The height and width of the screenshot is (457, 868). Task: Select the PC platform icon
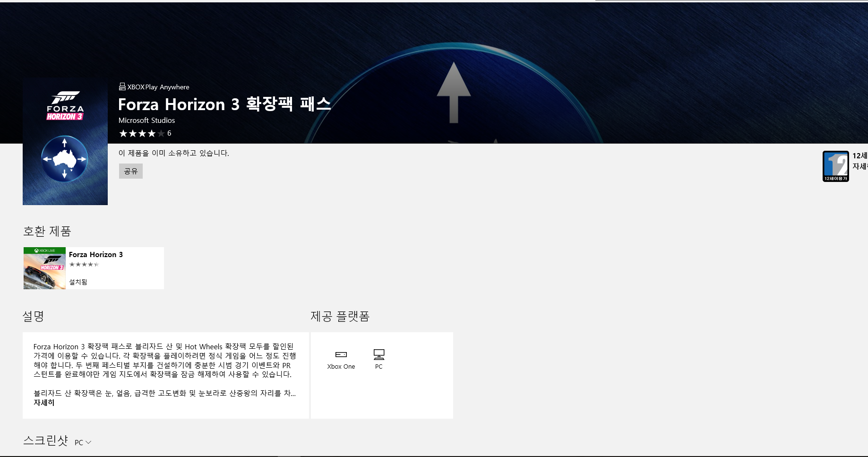tap(379, 360)
